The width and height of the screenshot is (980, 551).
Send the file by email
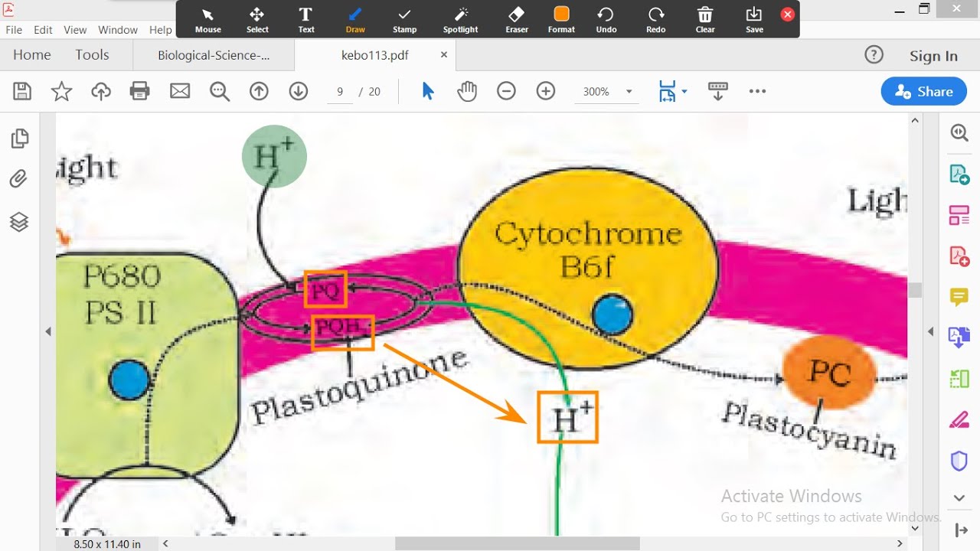coord(180,92)
